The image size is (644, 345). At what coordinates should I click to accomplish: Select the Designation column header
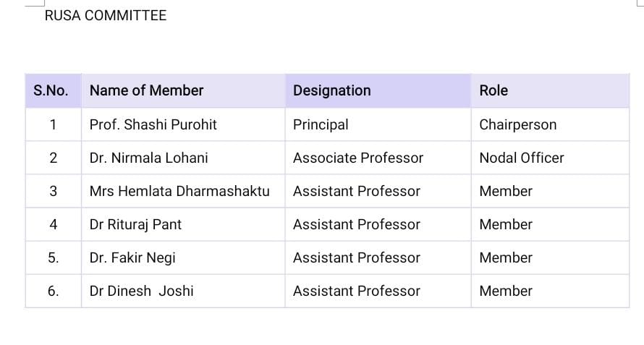click(378, 90)
